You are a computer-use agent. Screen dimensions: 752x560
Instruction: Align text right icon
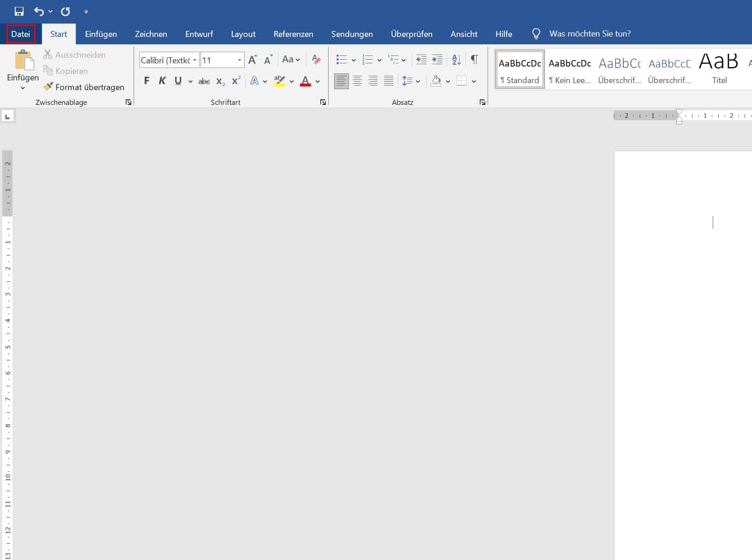pos(373,81)
